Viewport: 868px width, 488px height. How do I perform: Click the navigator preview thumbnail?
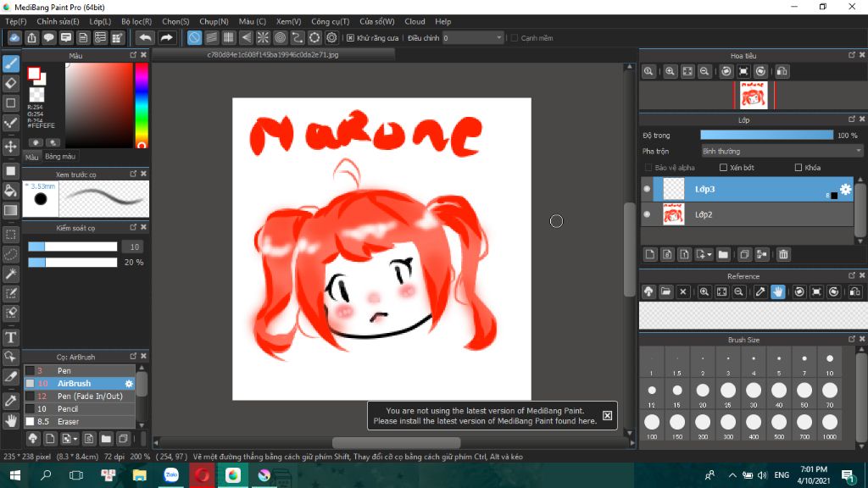[x=754, y=95]
